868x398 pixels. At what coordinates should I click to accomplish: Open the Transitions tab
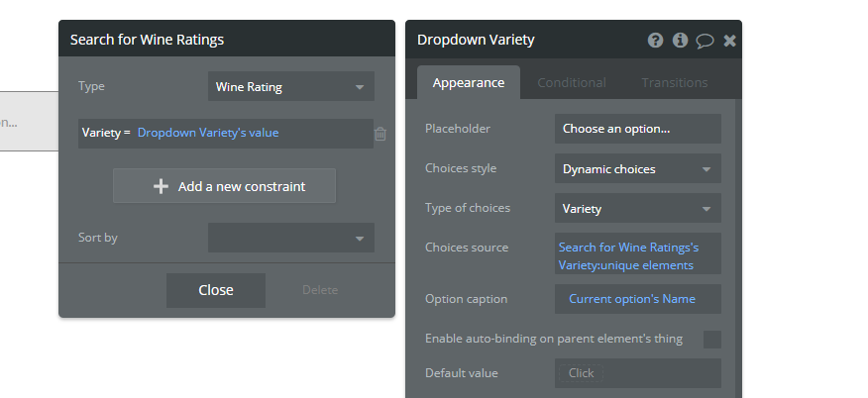674,83
